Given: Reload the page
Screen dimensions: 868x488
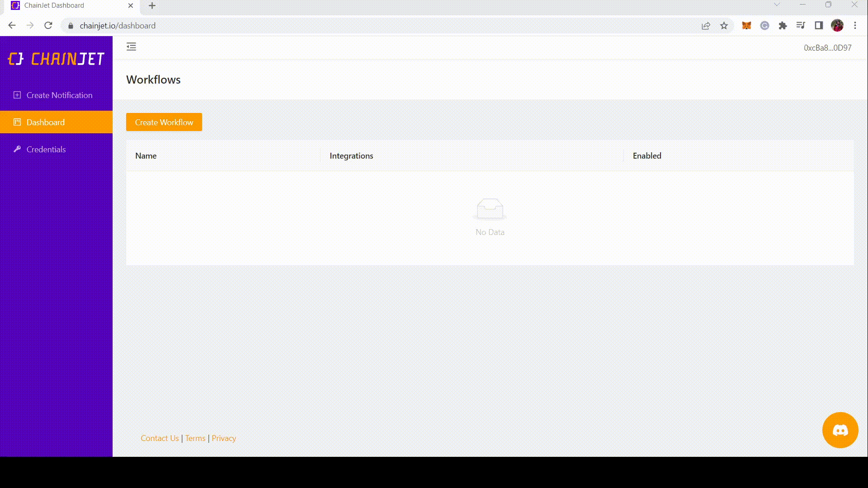Looking at the screenshot, I should click(48, 26).
